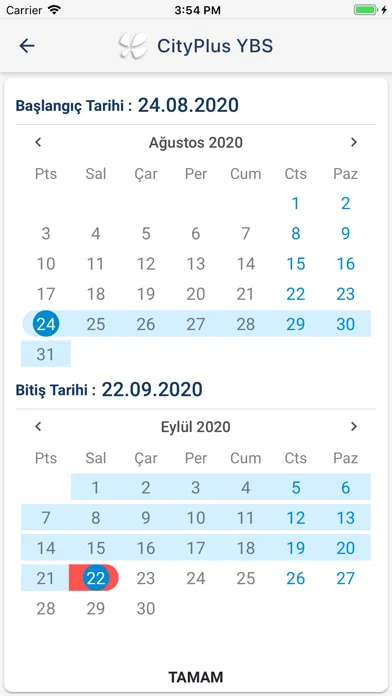Click the CityPlus logo icon
Image resolution: width=392 pixels, height=696 pixels.
133,45
